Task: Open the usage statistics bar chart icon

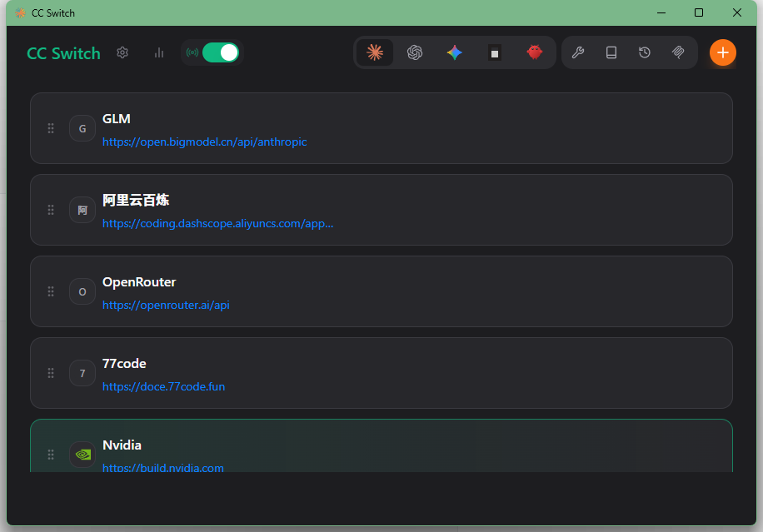Action: 159,52
